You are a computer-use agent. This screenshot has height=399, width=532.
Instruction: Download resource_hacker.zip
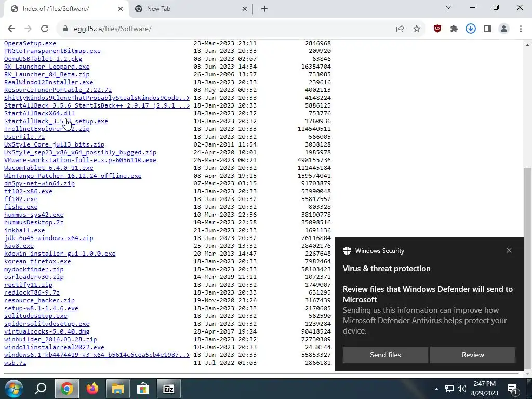(39, 301)
